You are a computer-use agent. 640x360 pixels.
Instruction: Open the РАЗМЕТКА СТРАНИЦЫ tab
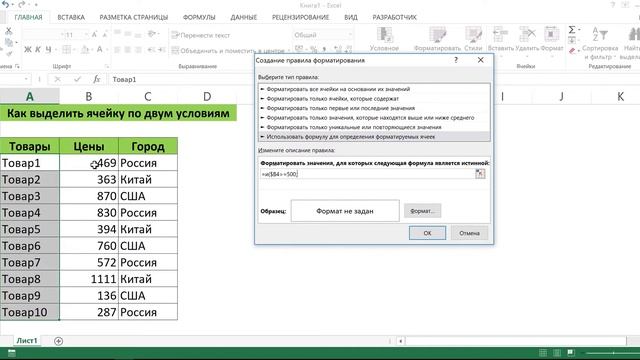click(x=133, y=17)
